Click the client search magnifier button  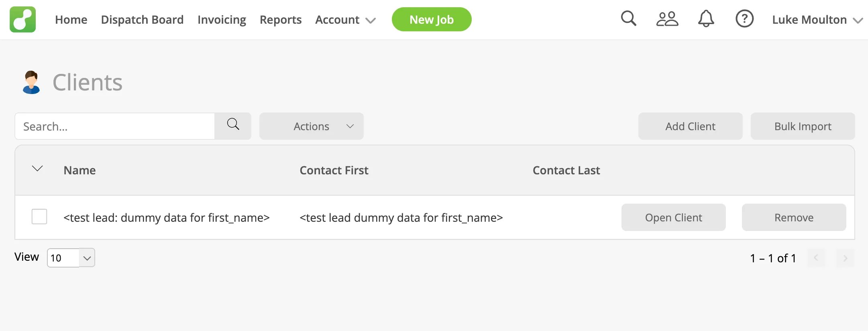(233, 126)
